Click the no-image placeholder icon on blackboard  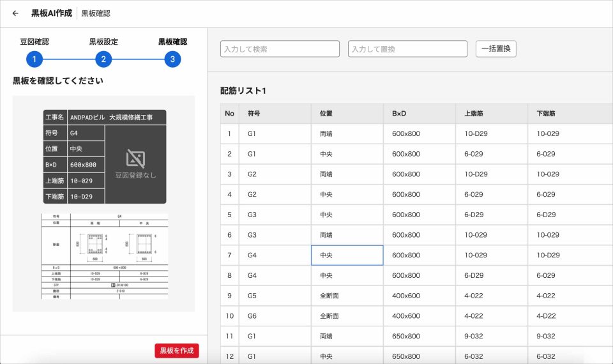tap(135, 158)
